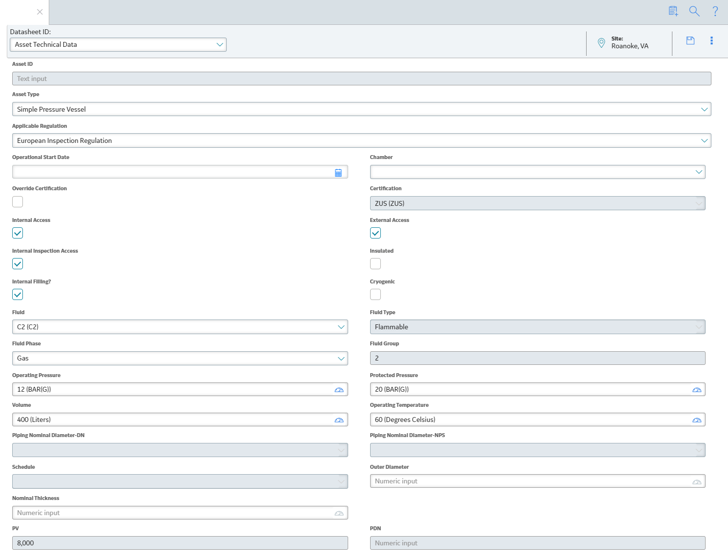Image resolution: width=728 pixels, height=560 pixels.
Task: Click the site location pin icon
Action: click(x=601, y=43)
